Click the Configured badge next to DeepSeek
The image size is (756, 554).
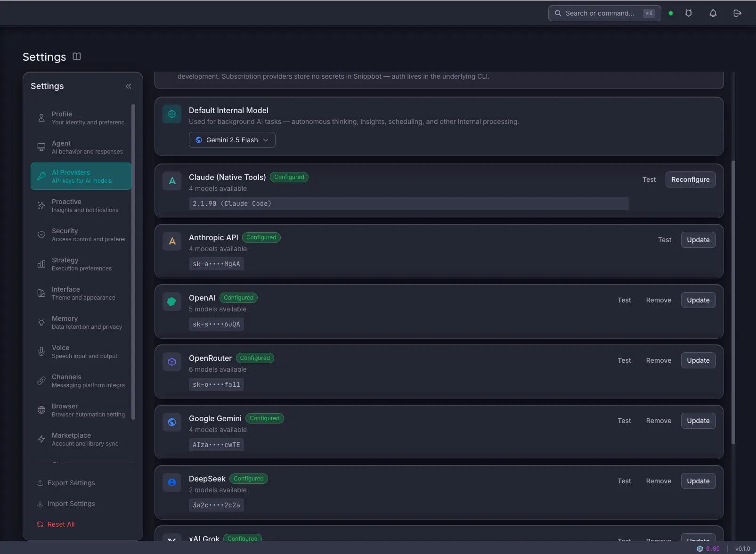point(249,479)
